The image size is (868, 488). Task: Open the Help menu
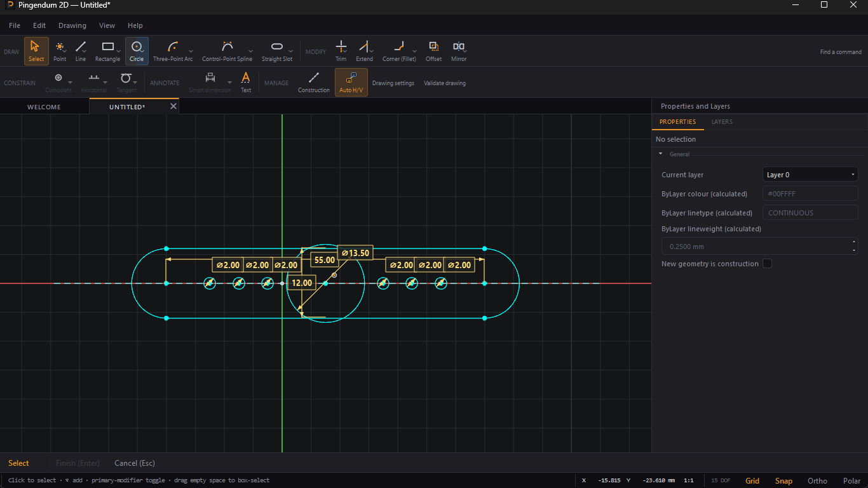[x=135, y=25]
